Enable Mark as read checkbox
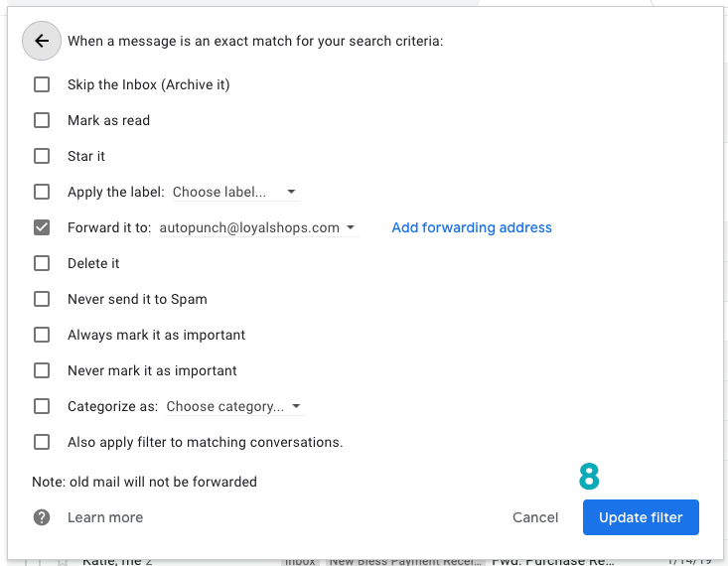 coord(42,120)
